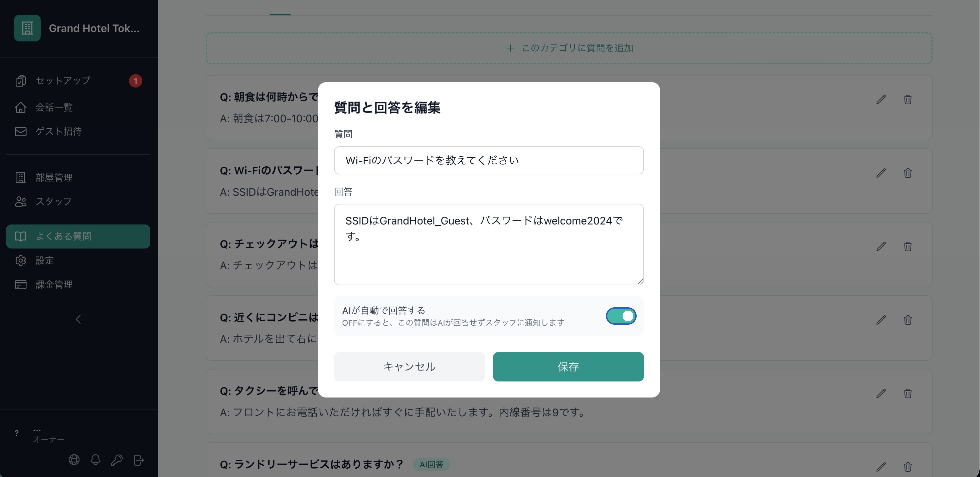Viewport: 980px width, 477px height.
Task: Edit the 朝食 question with pencil icon
Action: point(881,100)
